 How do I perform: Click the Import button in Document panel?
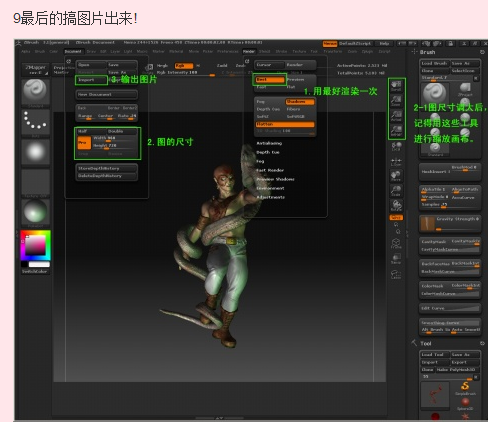(x=91, y=80)
